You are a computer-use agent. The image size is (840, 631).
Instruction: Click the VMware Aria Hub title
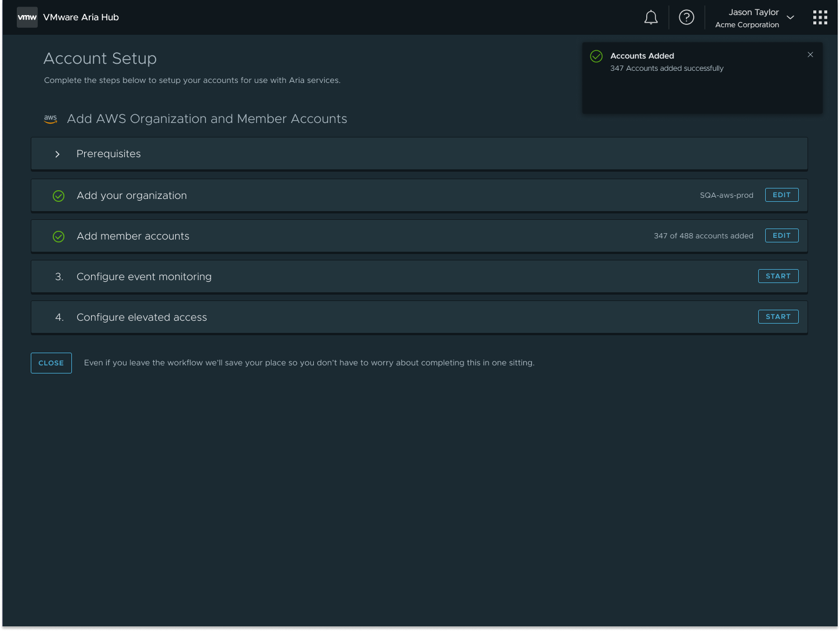[81, 17]
